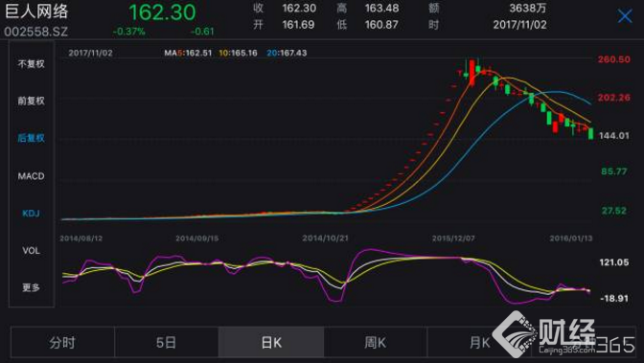This screenshot has width=644, height=363.
Task: Click date axis label 2014/10/21
Action: click(x=325, y=238)
